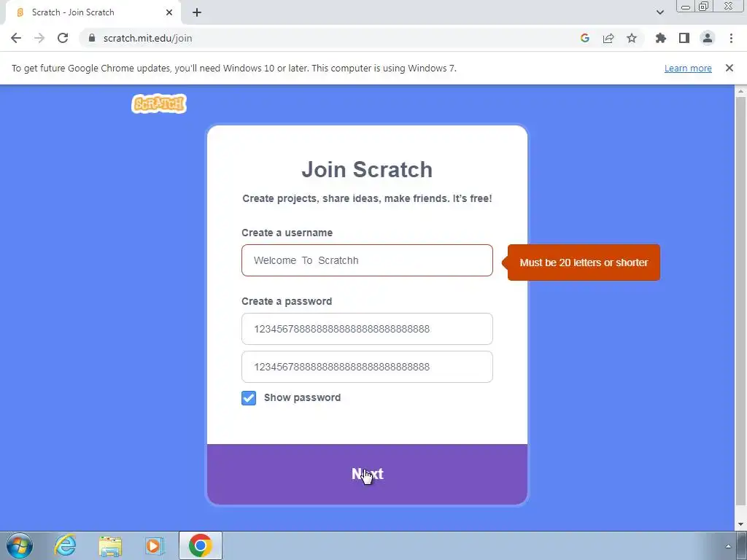Focus the Create a username field
The width and height of the screenshot is (747, 560).
pos(367,260)
